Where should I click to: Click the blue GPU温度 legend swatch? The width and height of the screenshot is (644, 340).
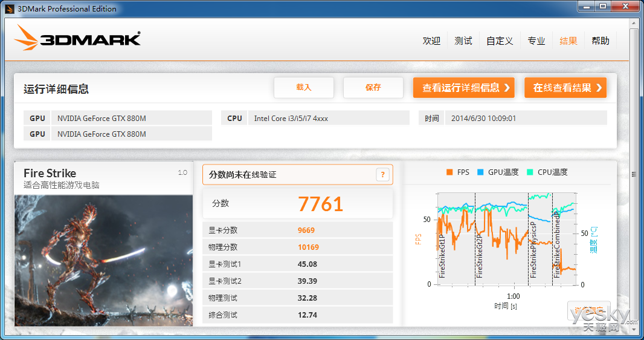480,172
